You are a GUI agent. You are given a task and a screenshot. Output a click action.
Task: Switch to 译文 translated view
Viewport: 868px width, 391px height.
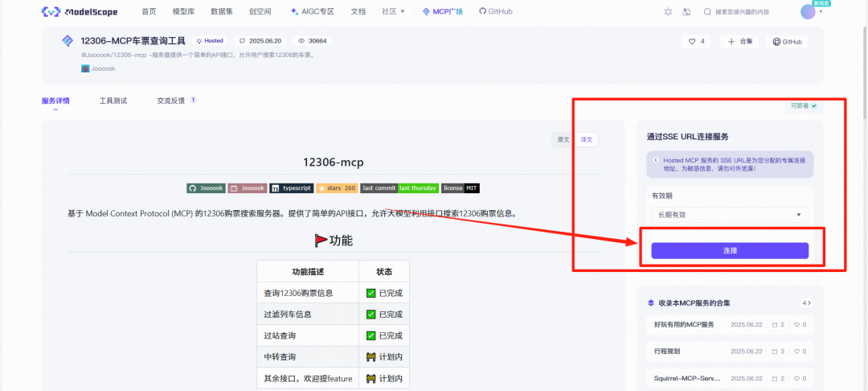[587, 139]
